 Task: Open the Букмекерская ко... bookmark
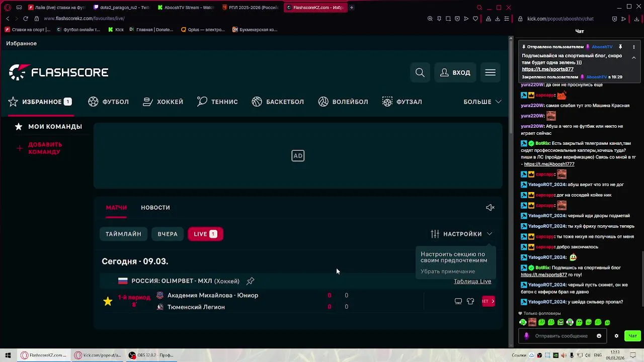pos(255,30)
